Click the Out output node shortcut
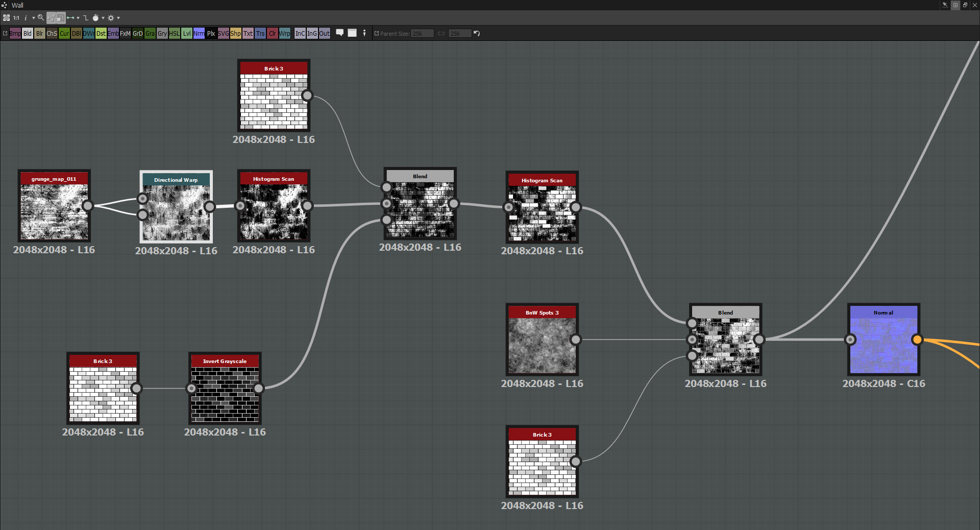Screen dimensions: 980x530 [x=325, y=34]
